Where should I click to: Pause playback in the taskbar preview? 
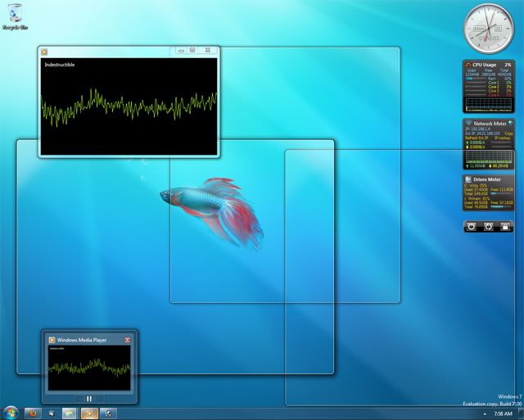(x=89, y=398)
